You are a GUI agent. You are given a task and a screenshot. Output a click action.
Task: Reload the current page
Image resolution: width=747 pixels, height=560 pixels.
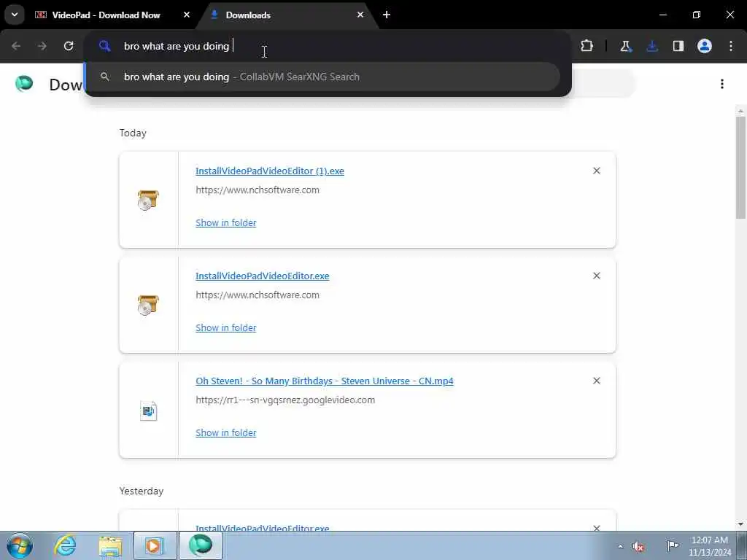click(69, 46)
